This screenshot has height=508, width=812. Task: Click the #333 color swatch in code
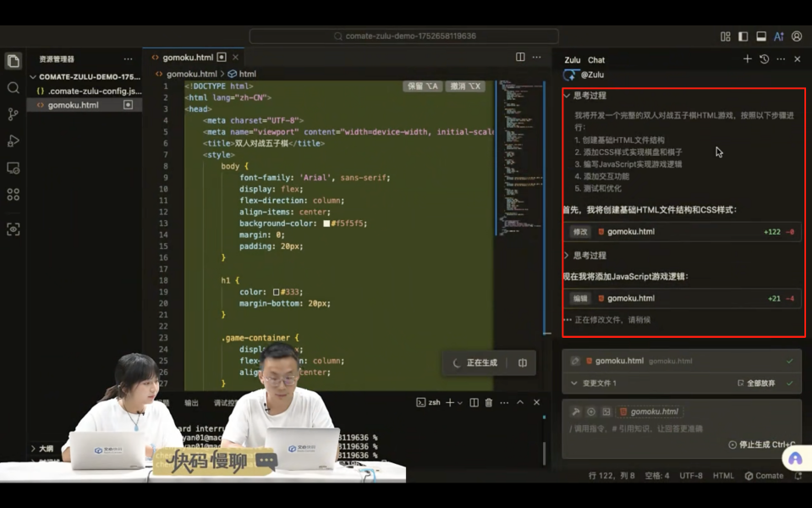(x=276, y=292)
